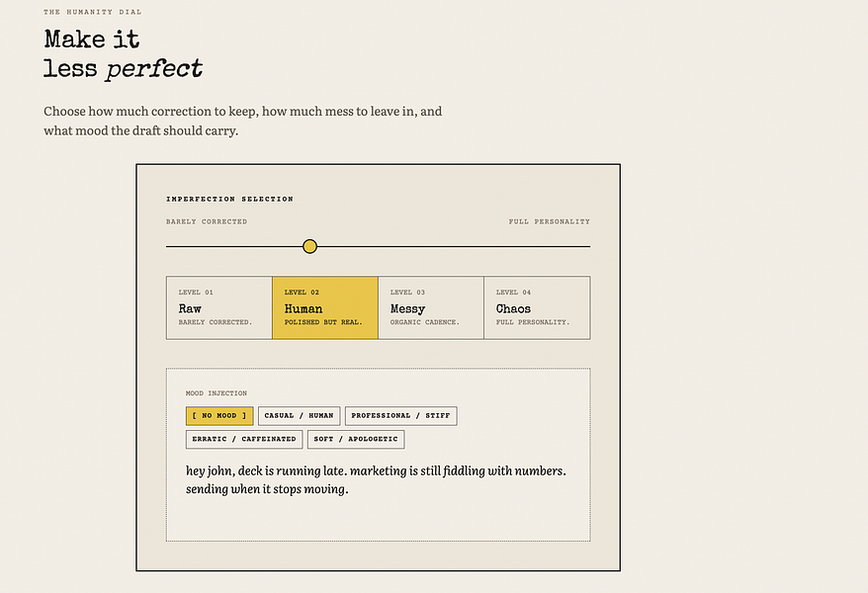Choose the Level 03 Messy option

[431, 307]
